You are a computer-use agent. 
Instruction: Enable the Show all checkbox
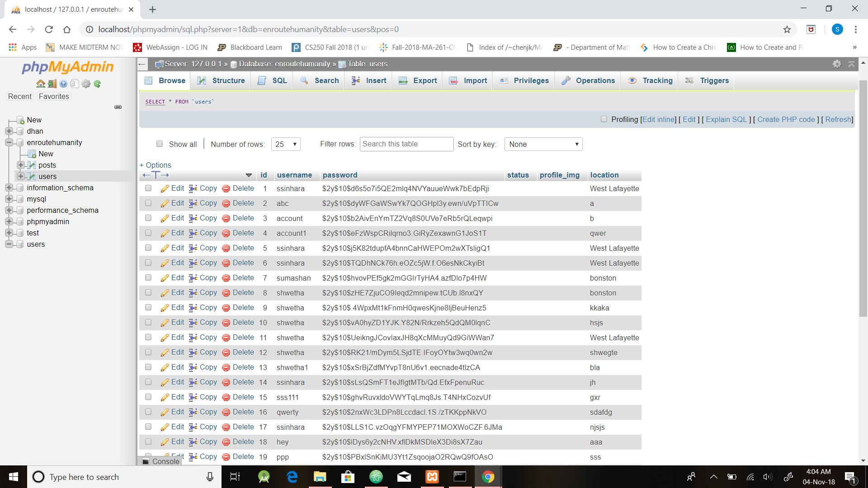(x=160, y=144)
